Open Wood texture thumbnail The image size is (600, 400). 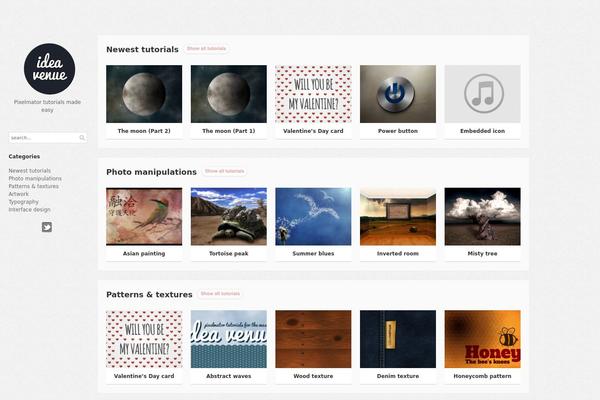pos(313,339)
